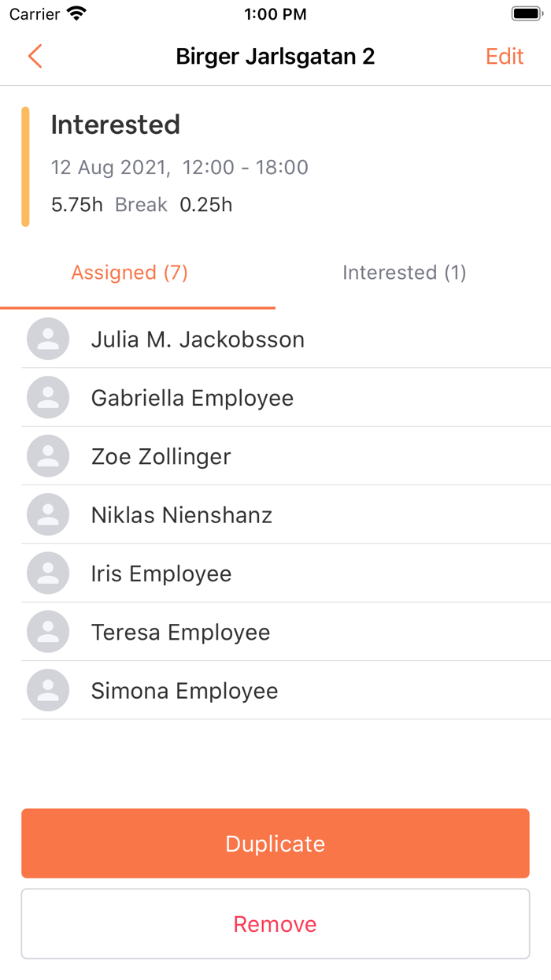Switch to the Interested (1) tab
This screenshot has width=551, height=980.
tap(405, 273)
